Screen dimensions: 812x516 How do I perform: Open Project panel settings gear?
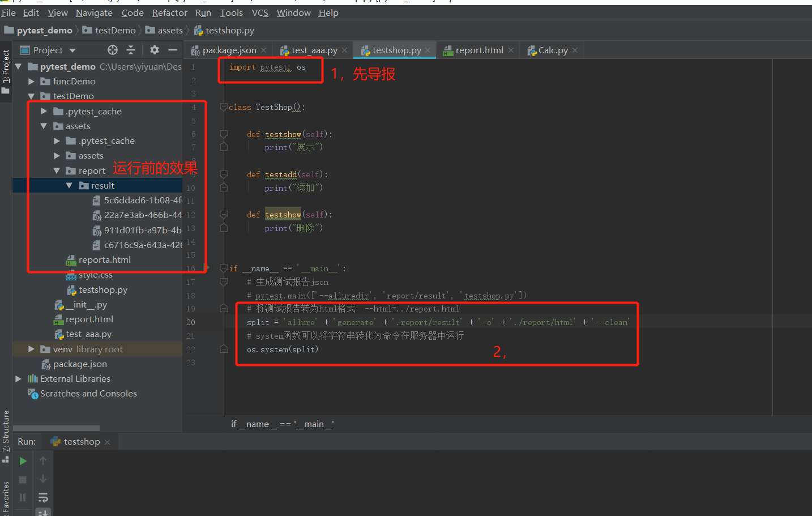click(x=155, y=50)
